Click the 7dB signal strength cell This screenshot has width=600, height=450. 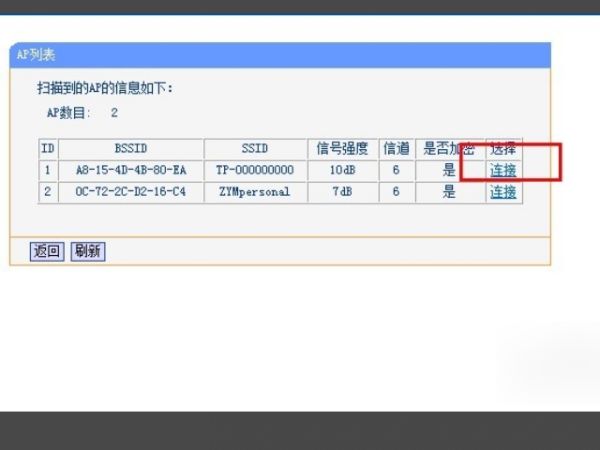click(343, 192)
